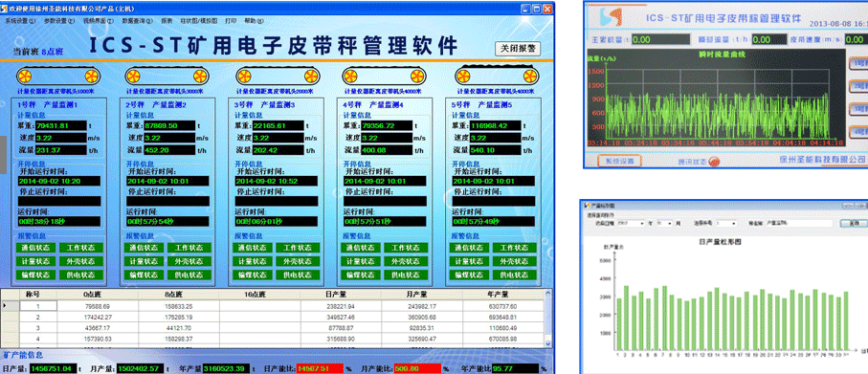Click cell value 315688.90
The height and width of the screenshot is (374, 868).
coord(342,338)
